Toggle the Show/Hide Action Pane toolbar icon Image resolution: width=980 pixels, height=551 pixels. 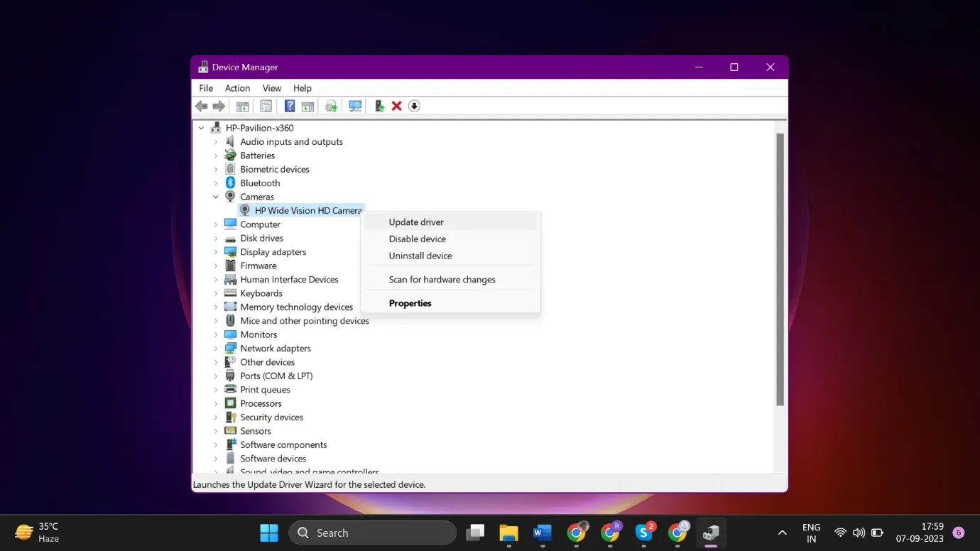pos(307,106)
